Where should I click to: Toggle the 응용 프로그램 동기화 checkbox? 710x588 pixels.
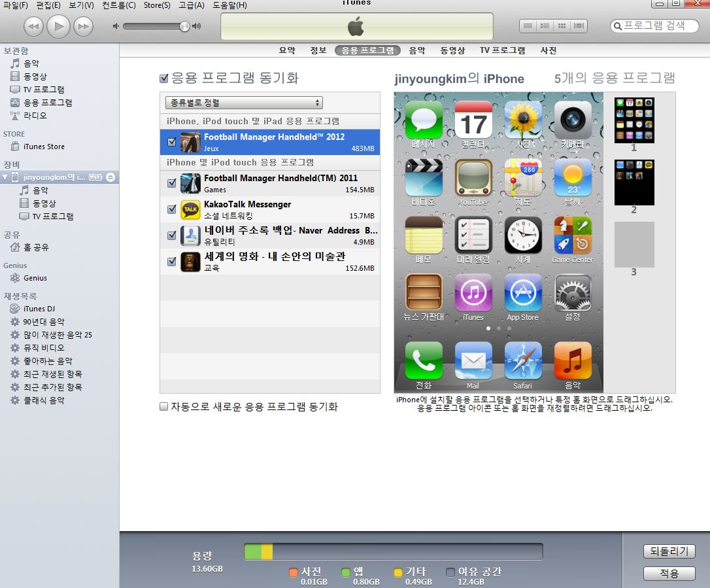click(164, 78)
